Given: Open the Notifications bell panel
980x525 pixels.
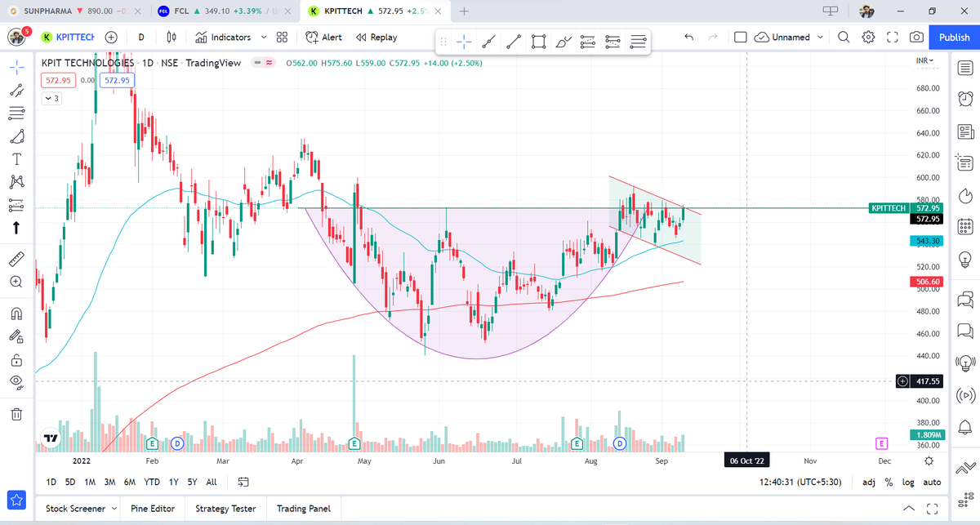Looking at the screenshot, I should pos(964,426).
